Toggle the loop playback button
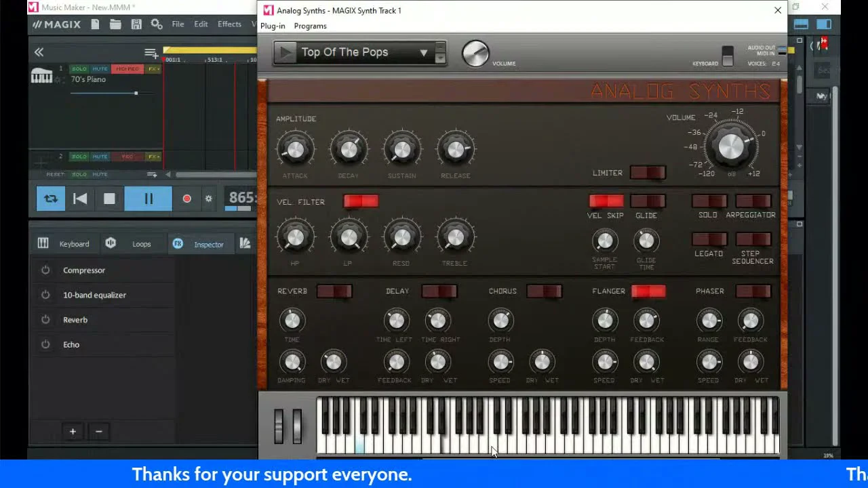 (51, 199)
